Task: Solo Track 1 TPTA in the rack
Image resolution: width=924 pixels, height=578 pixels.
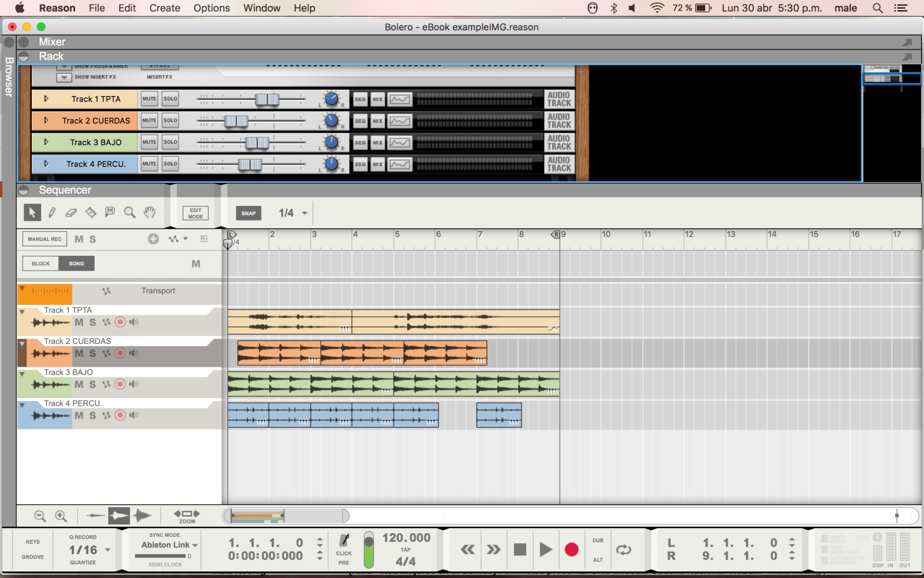Action: tap(170, 99)
